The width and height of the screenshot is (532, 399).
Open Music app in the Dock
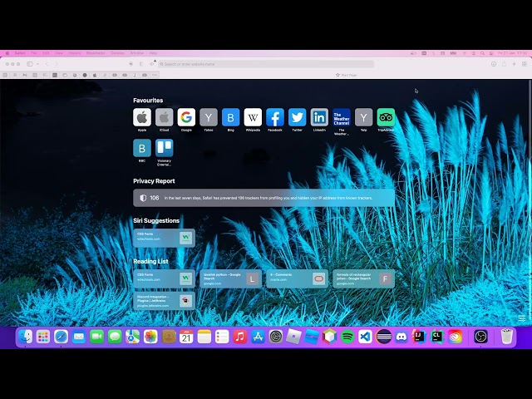(240, 337)
